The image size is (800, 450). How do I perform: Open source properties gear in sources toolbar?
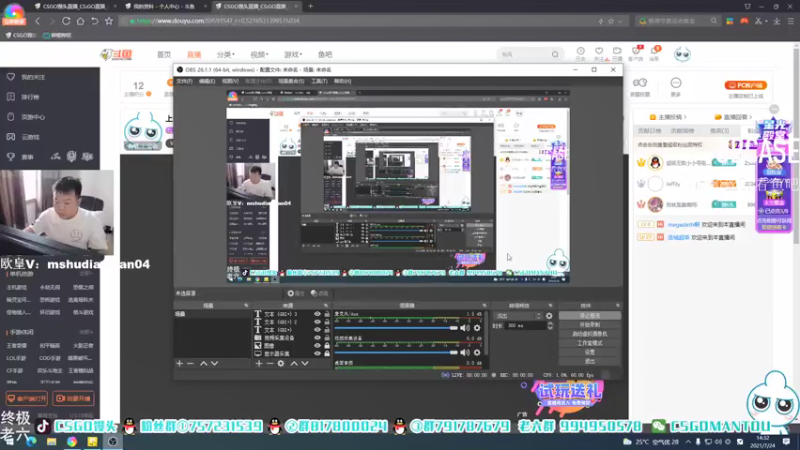point(281,363)
